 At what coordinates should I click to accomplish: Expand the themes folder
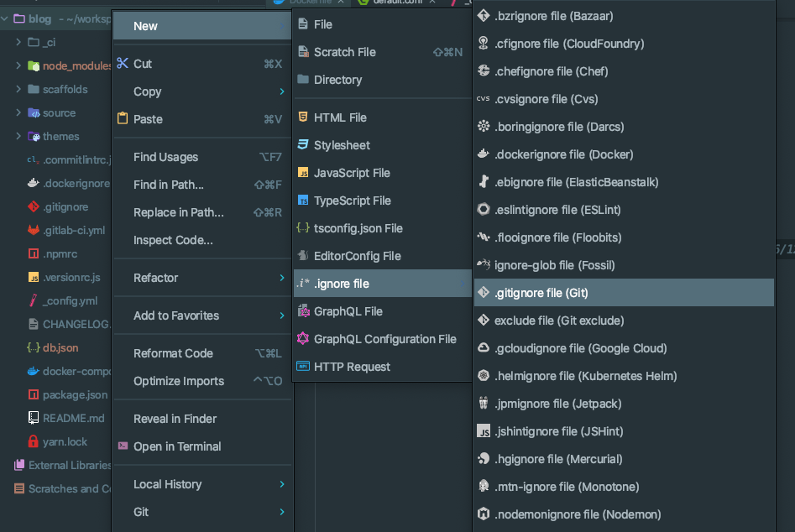tap(18, 136)
